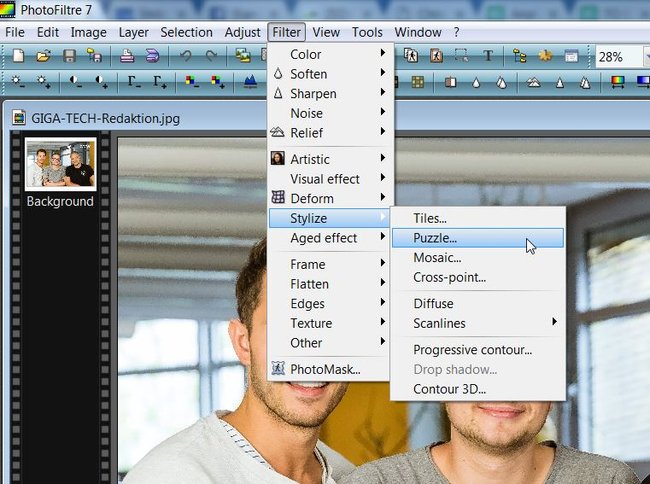The height and width of the screenshot is (484, 650).
Task: Open the View menu
Action: (x=326, y=32)
